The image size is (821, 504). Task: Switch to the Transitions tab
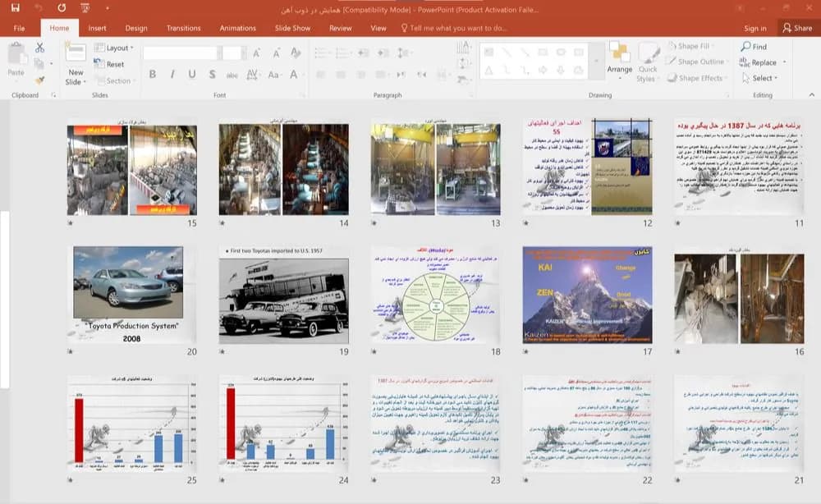pyautogui.click(x=183, y=28)
